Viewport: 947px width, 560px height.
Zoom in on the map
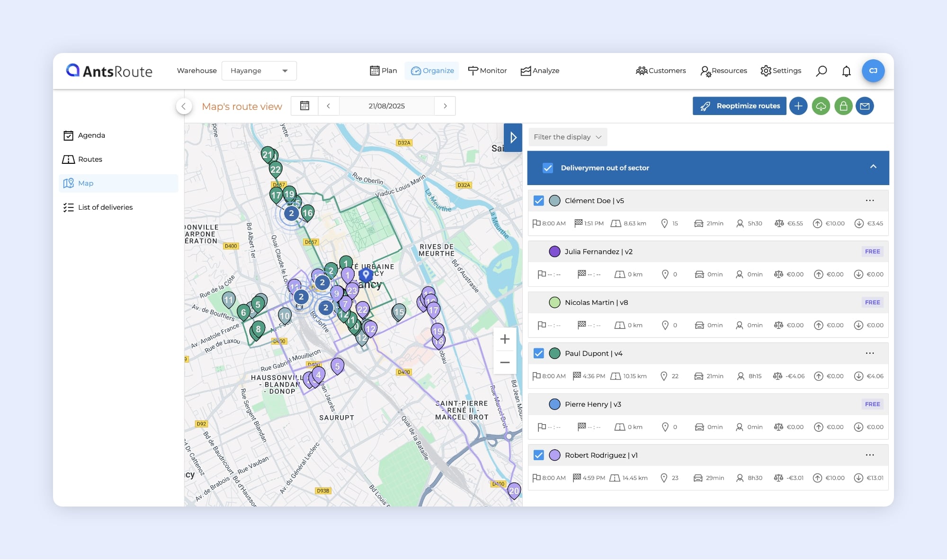tap(505, 339)
